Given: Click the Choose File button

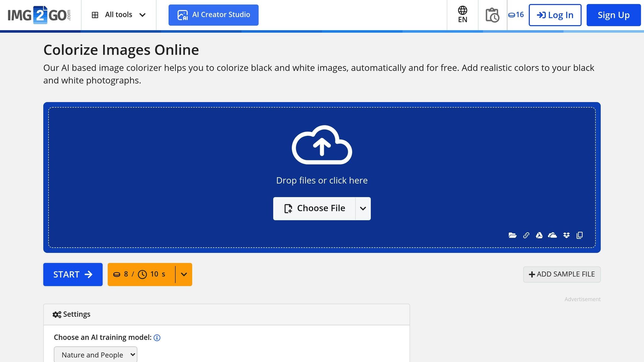Looking at the screenshot, I should tap(314, 209).
